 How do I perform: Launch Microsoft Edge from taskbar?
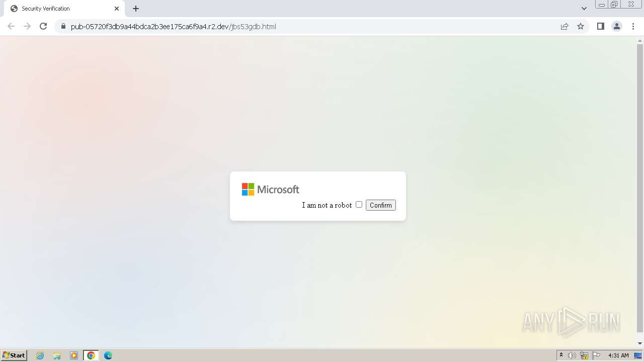[x=108, y=355]
